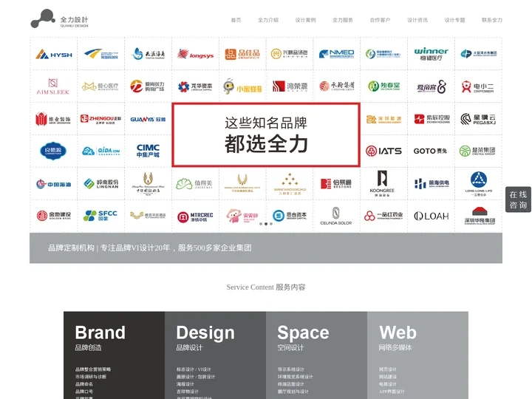532x399 pixels.
Task: Open the Space 空间设计 service card
Action: [x=316, y=355]
